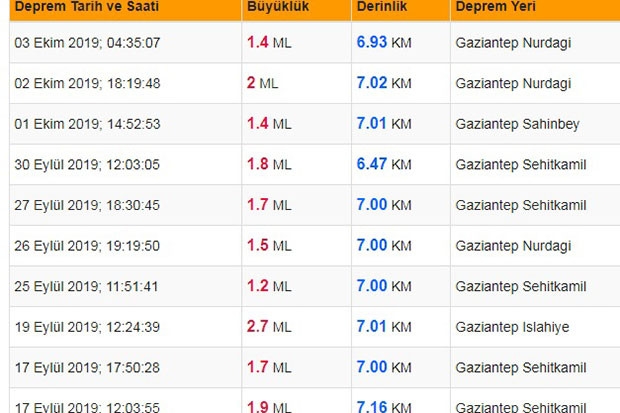Screen dimensions: 620x413
Task: Click the 1.5 ML magnitude value
Action: pos(269,246)
